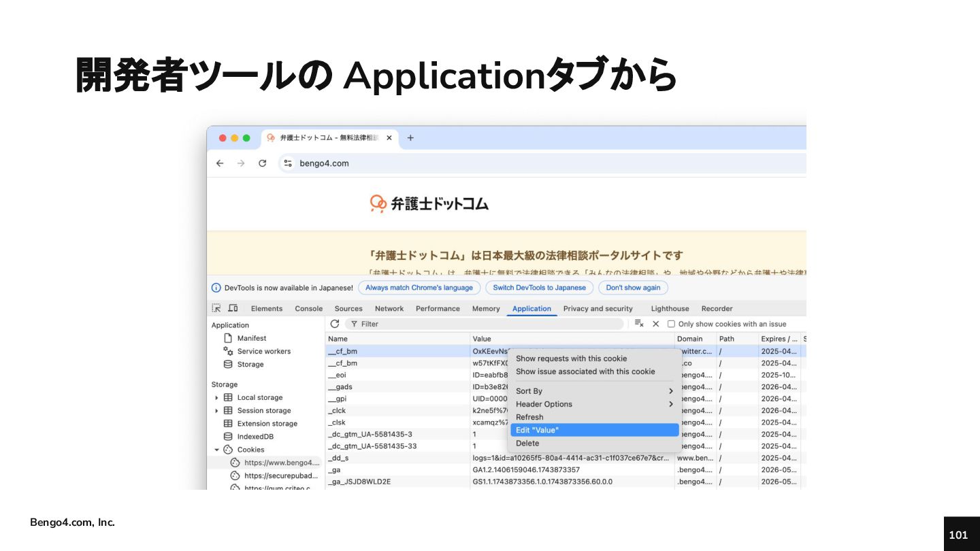Enable Only show cookies with an issue

tap(671, 324)
